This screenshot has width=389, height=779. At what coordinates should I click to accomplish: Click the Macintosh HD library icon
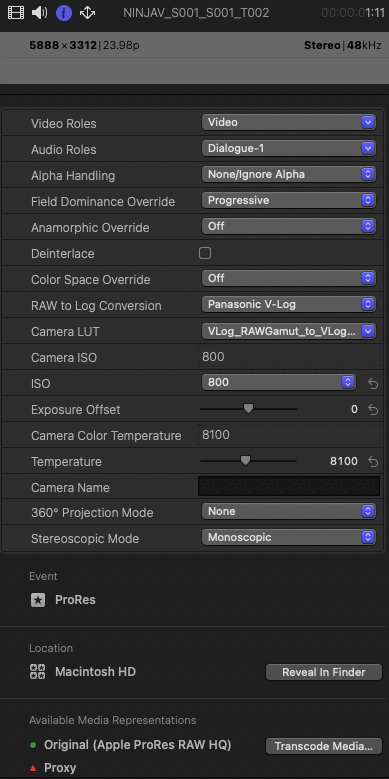point(37,672)
